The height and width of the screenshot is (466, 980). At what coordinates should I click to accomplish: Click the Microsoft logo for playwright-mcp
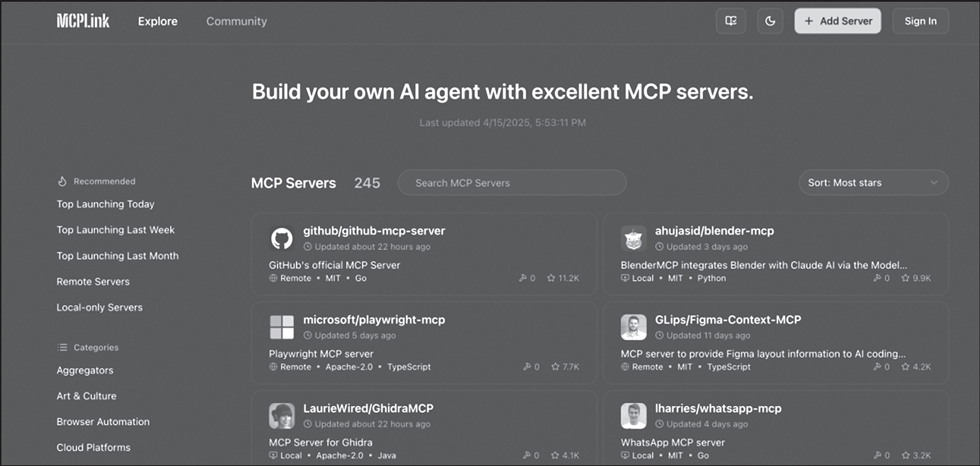tap(282, 327)
